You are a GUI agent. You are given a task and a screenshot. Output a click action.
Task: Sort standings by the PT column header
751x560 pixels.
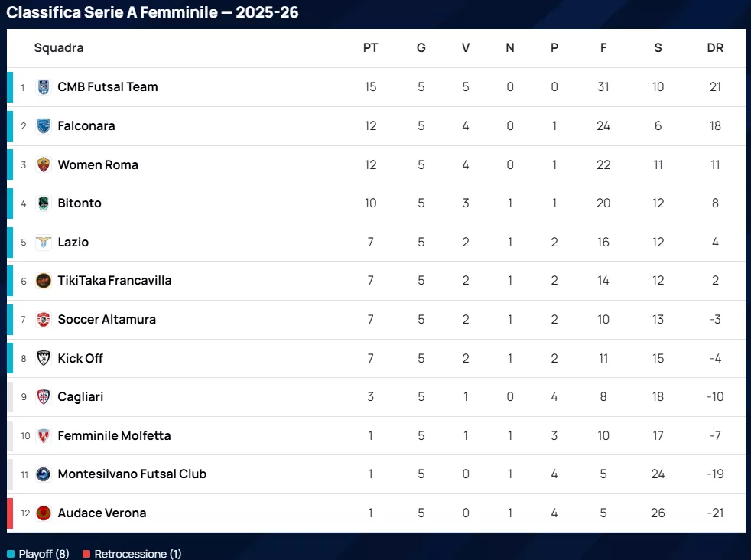pyautogui.click(x=370, y=47)
